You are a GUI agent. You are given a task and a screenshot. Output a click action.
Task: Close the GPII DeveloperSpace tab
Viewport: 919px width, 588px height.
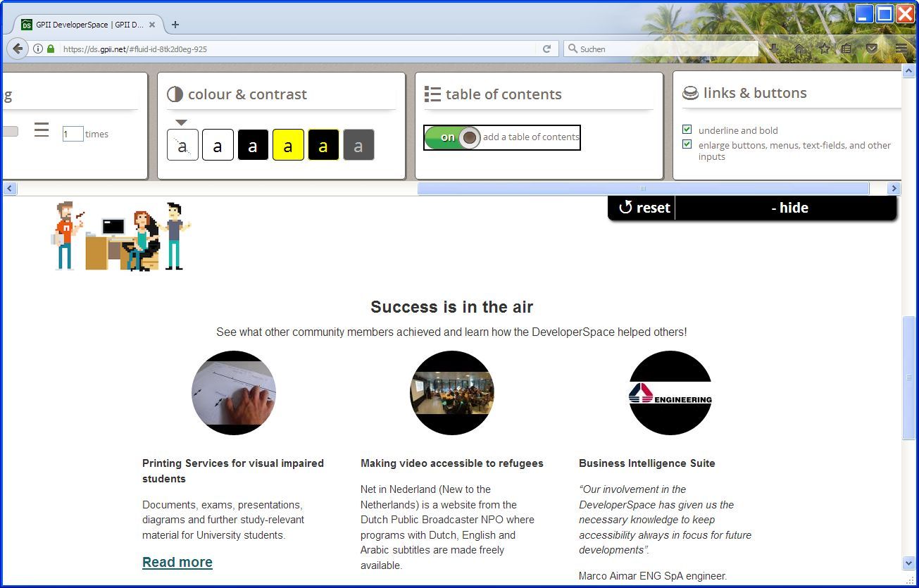tap(152, 25)
